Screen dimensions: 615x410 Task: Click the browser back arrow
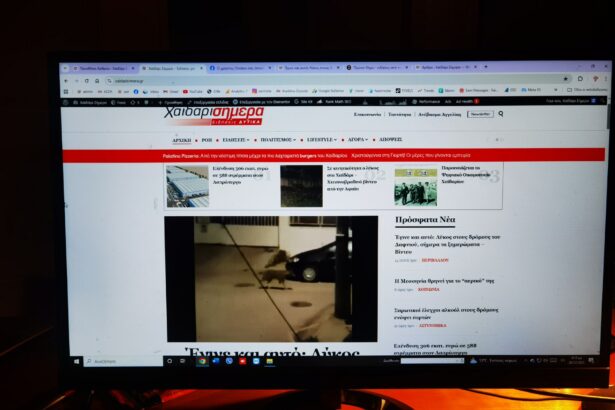pos(67,80)
